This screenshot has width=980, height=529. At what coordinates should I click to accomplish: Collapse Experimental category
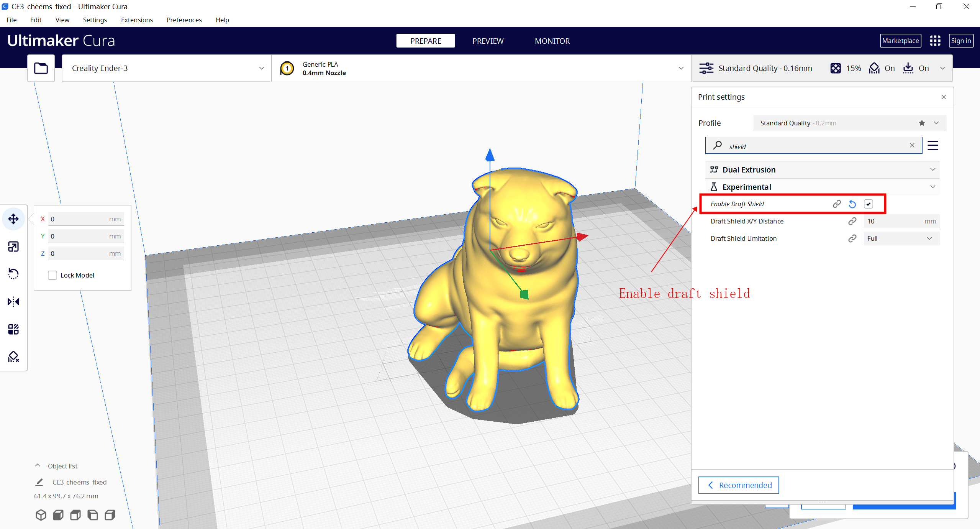tap(822, 187)
